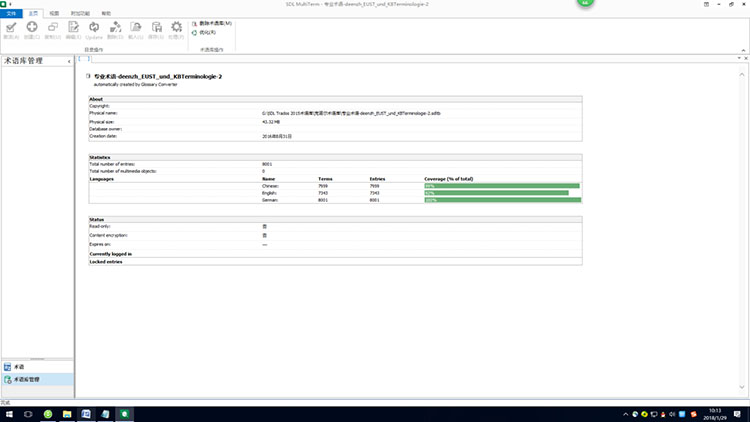Click the English terms count 7343
The image size is (750, 422).
click(x=323, y=193)
